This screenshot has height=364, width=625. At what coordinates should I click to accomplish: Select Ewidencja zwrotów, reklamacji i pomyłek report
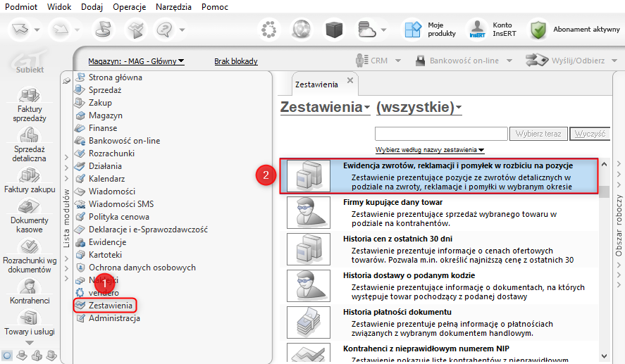coord(439,176)
